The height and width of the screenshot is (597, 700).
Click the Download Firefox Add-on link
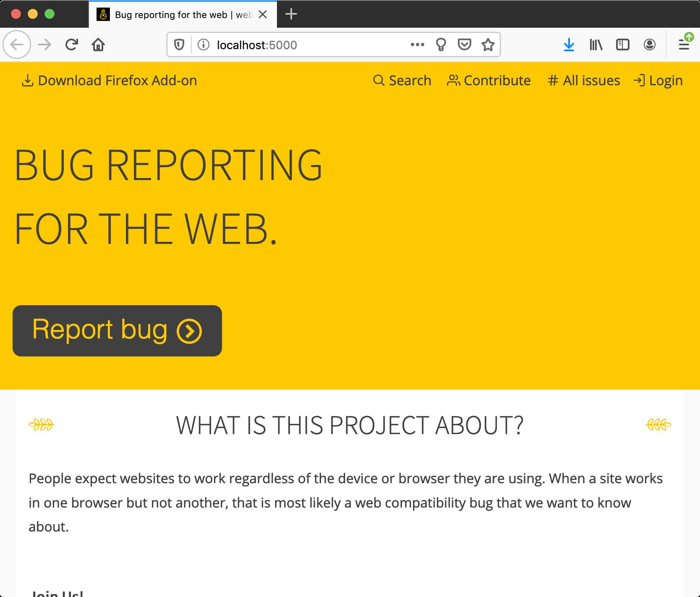(x=109, y=81)
